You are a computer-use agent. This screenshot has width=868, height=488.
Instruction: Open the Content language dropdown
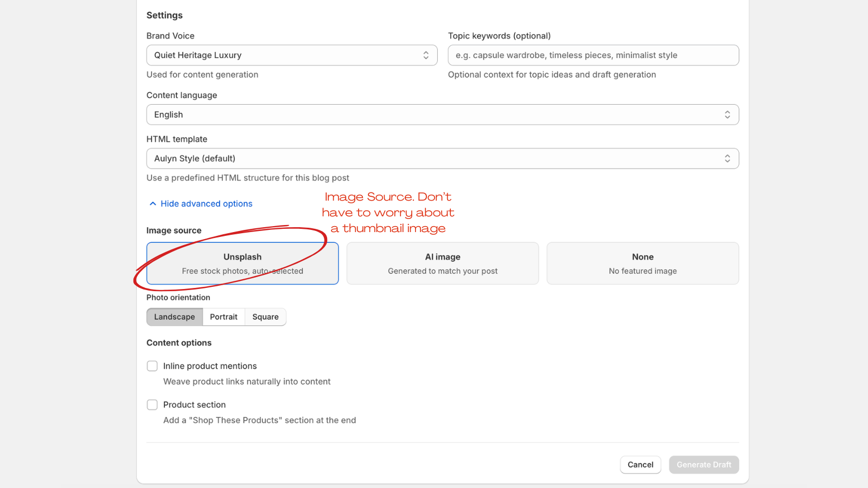pyautogui.click(x=442, y=114)
